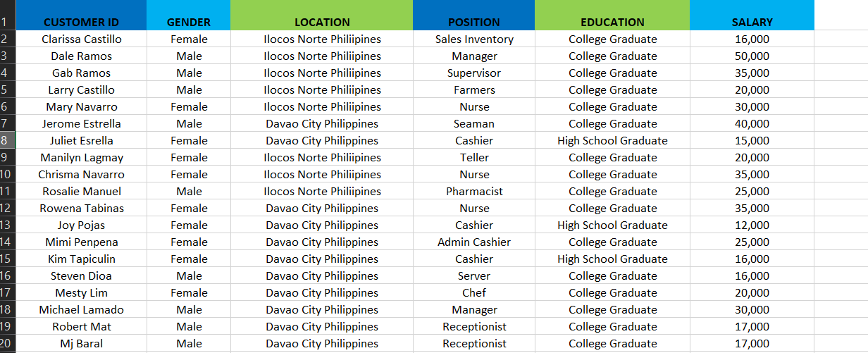
Task: Click the EDUCATION header cell
Action: point(612,22)
